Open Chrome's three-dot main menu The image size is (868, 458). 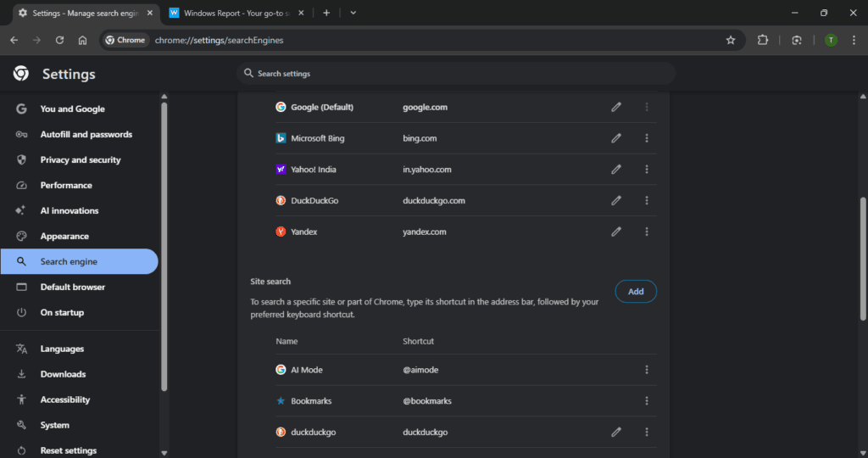(x=854, y=40)
